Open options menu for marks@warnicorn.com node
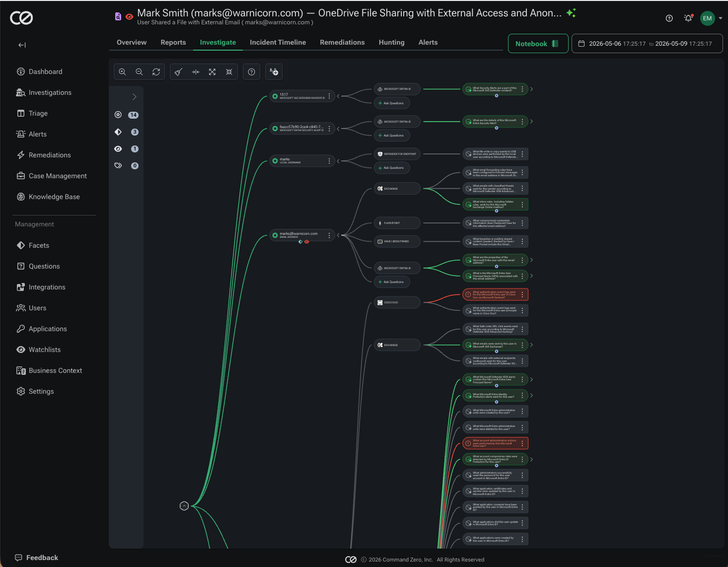728x567 pixels. click(x=329, y=235)
